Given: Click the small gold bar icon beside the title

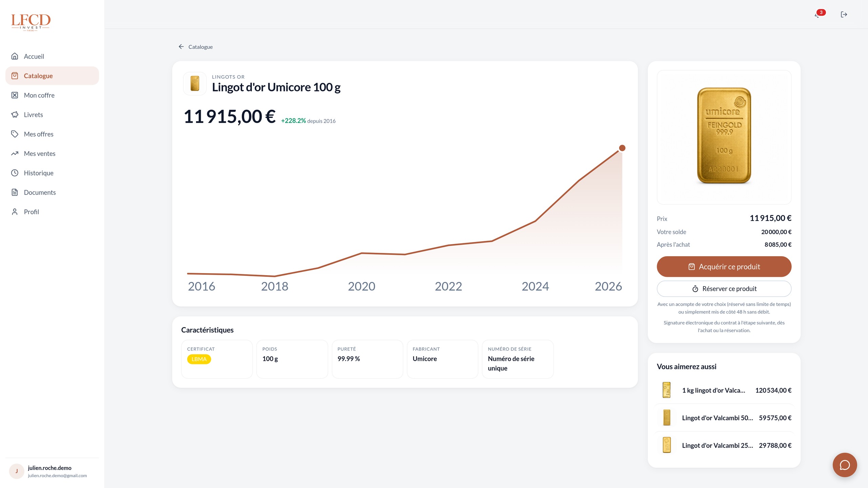Looking at the screenshot, I should 195,83.
